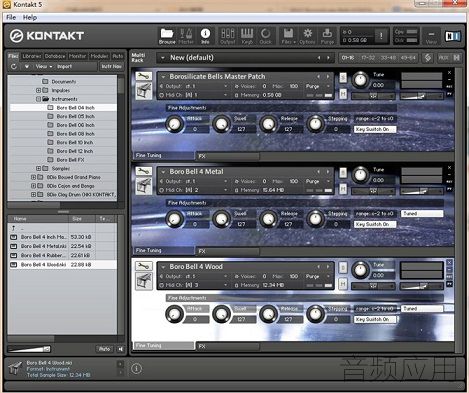The height and width of the screenshot is (393, 469).
Task: Expand the 8Dio Bowed Grand Piano folder
Action: coord(33,177)
